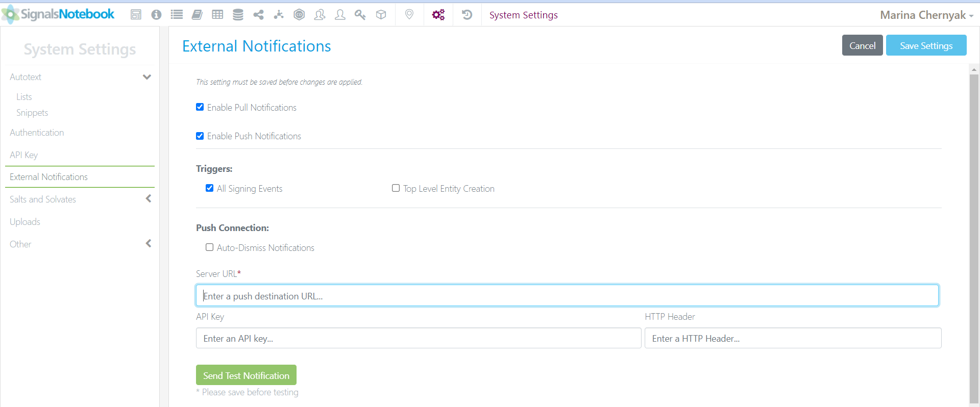Screen dimensions: 980x407
Task: Toggle Enable Push Notifications checkbox
Action: click(200, 136)
